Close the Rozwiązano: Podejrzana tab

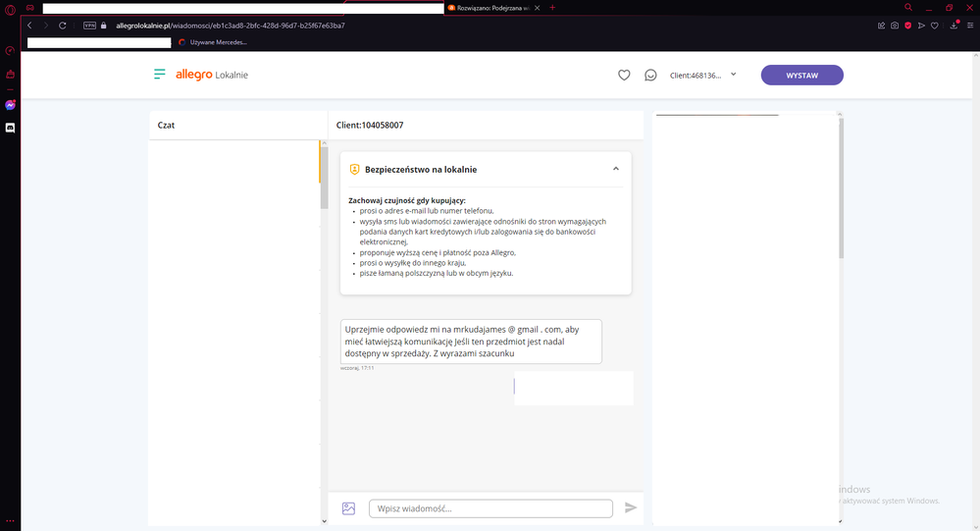point(537,8)
